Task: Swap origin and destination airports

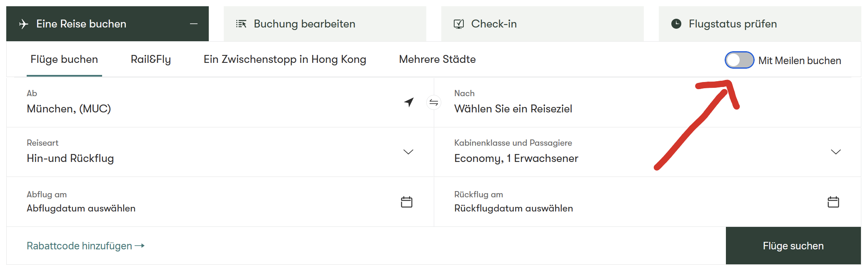Action: pos(434,102)
